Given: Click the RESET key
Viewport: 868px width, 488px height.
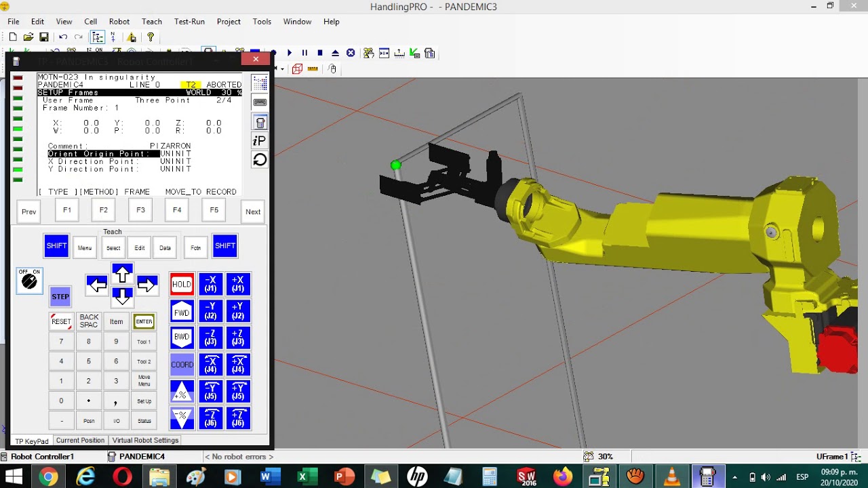Looking at the screenshot, I should click(x=61, y=321).
